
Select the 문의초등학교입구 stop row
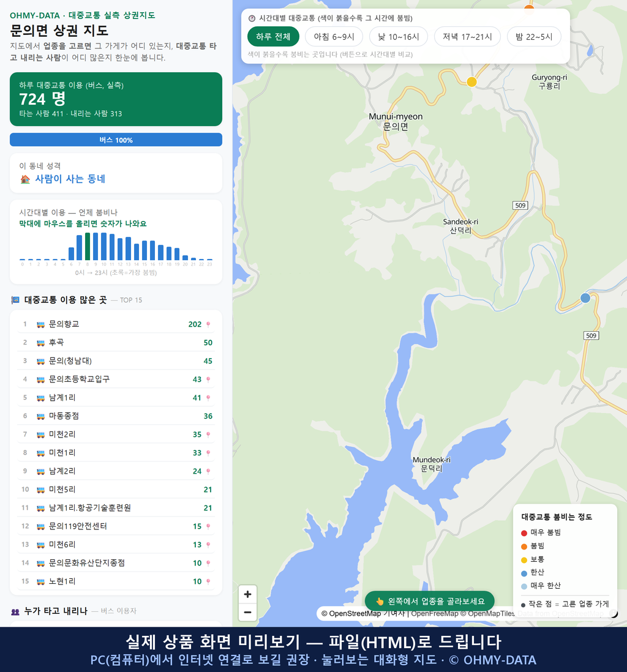click(116, 379)
